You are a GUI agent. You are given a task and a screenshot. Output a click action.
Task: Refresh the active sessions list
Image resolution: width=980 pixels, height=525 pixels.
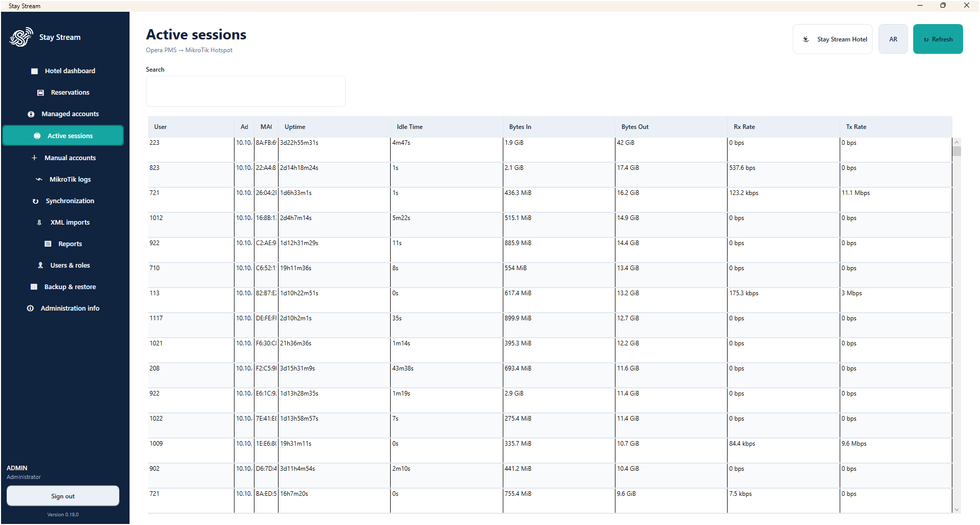pos(938,39)
